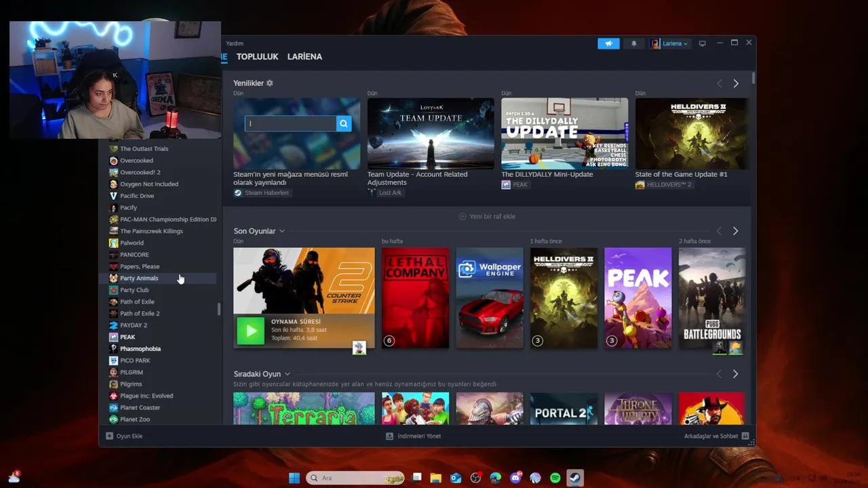Open Spotify from the taskbar

tap(555, 478)
